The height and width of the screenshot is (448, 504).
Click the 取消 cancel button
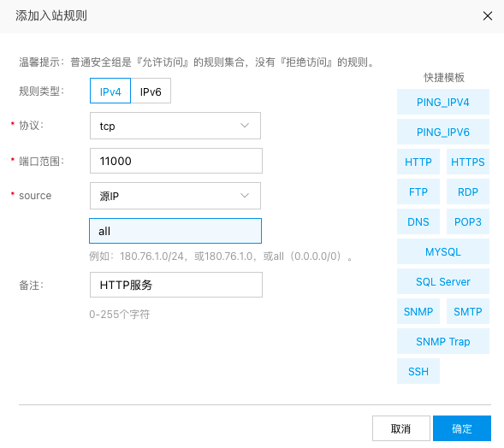401,428
